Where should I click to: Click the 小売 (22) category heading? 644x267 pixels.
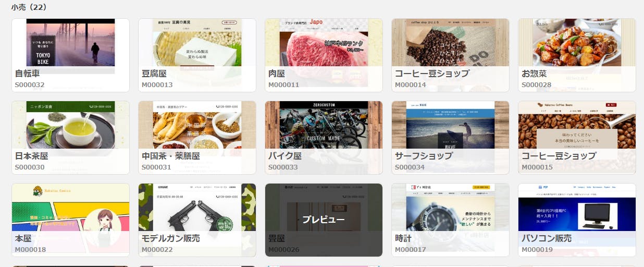[29, 7]
